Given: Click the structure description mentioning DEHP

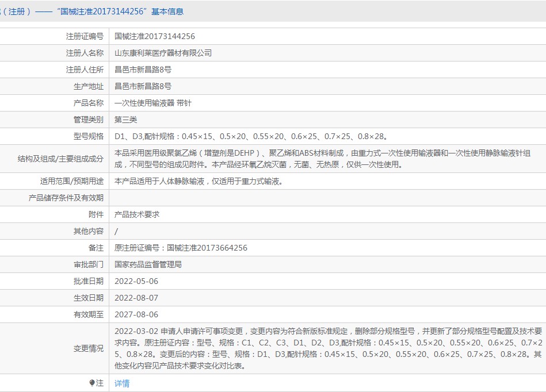Looking at the screenshot, I should [322, 159].
